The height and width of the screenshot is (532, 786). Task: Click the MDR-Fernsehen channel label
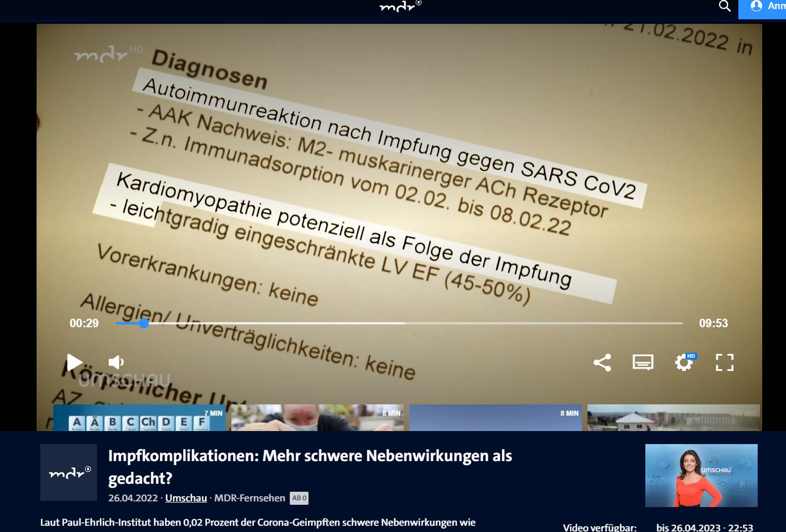click(x=250, y=498)
